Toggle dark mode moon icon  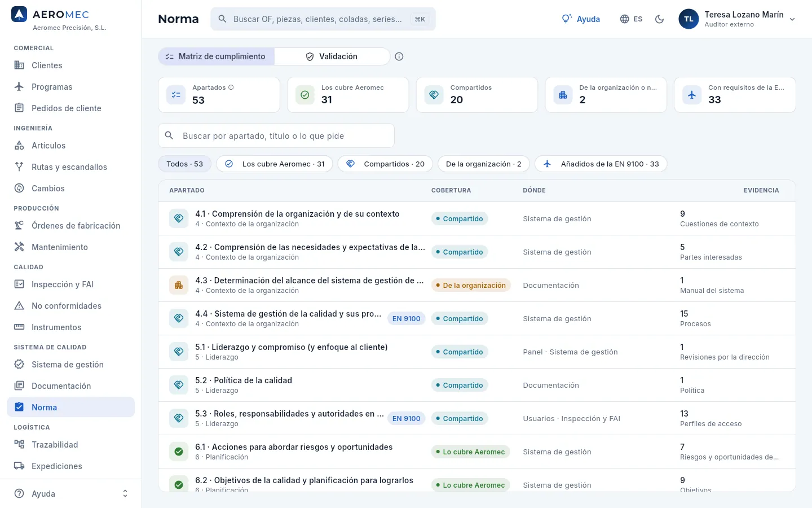(x=659, y=19)
